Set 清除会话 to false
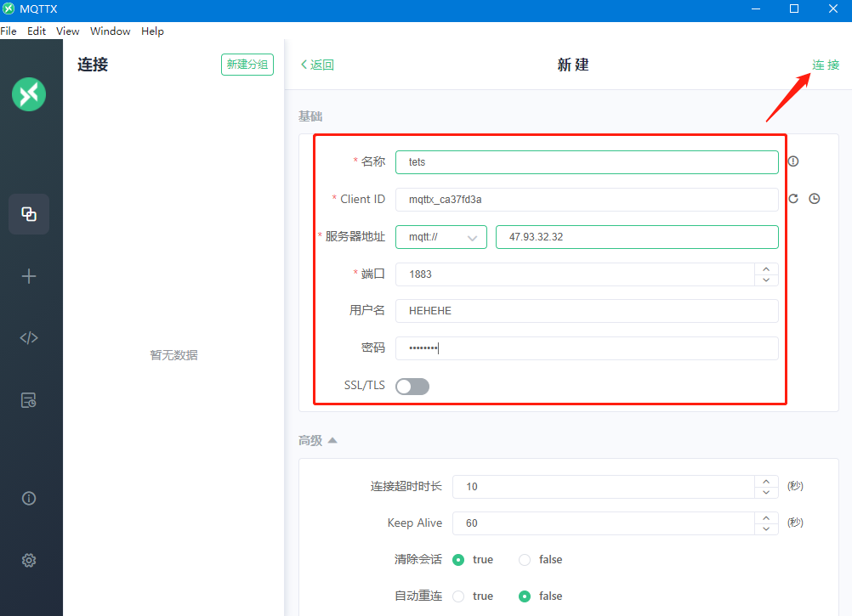The width and height of the screenshot is (852, 616). pyautogui.click(x=525, y=560)
